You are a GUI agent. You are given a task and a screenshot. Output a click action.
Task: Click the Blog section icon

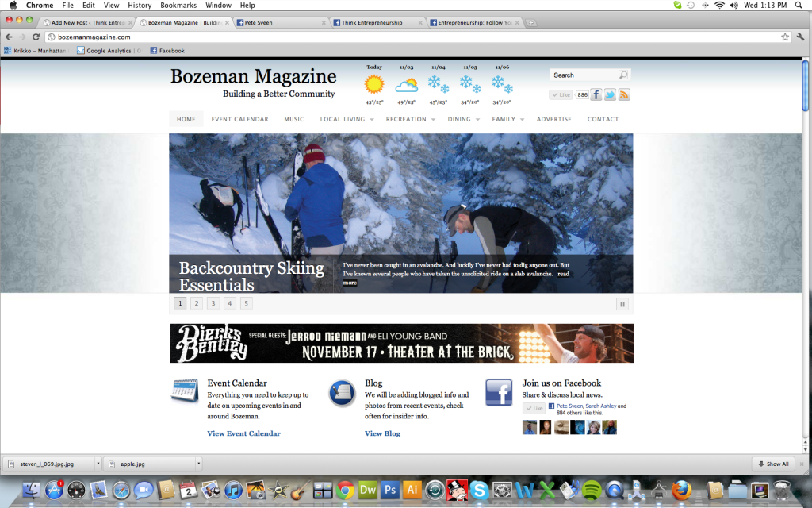(343, 393)
